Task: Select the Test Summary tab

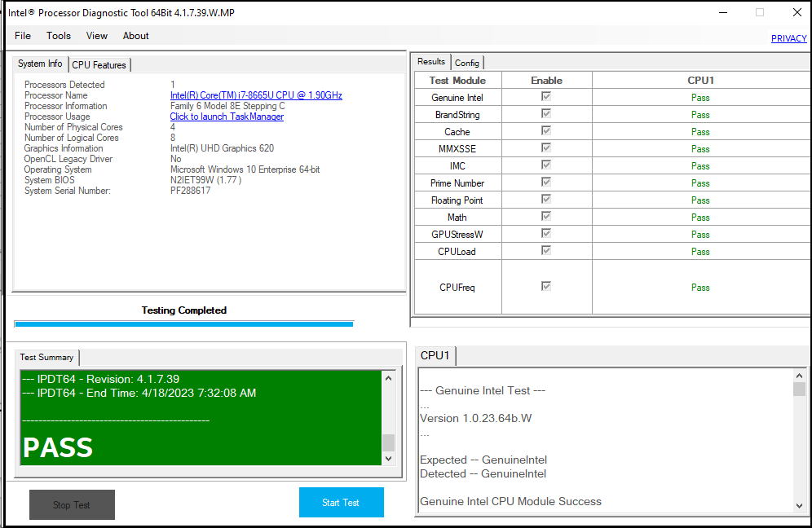Action: click(46, 357)
